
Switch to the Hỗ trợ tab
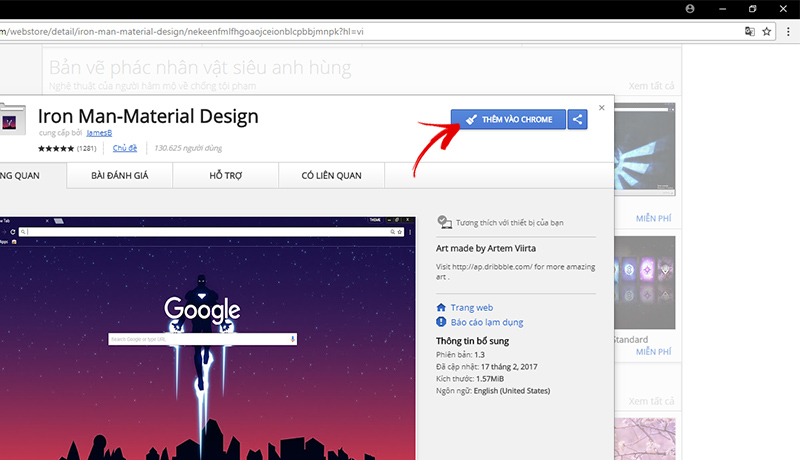pyautogui.click(x=226, y=175)
